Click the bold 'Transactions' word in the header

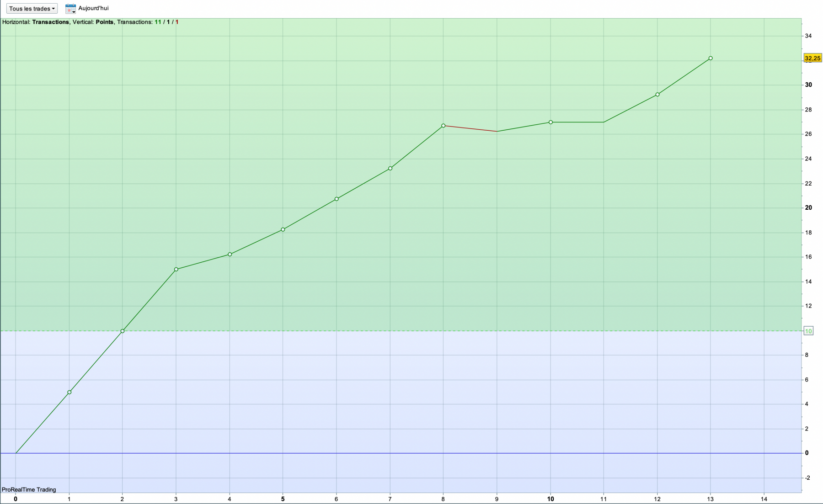pyautogui.click(x=50, y=22)
